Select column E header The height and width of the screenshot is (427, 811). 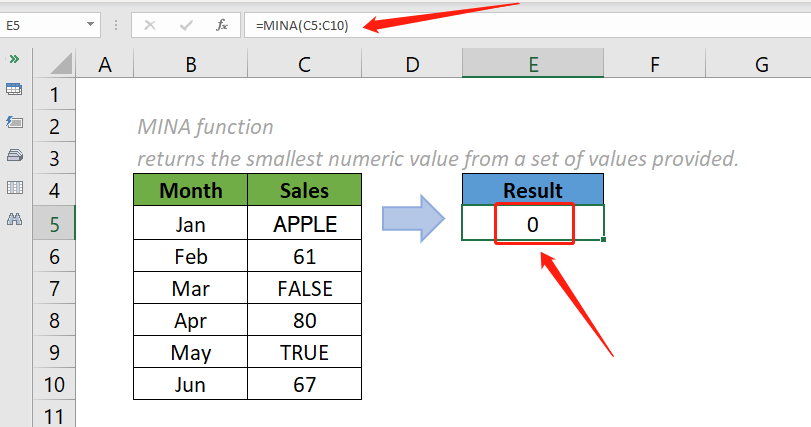[x=533, y=65]
